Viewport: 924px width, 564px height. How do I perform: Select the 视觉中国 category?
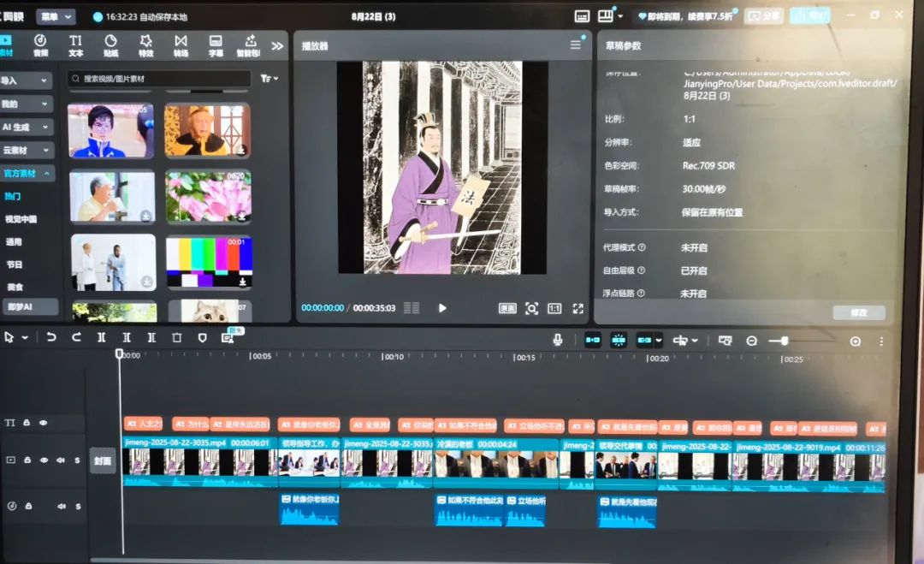tap(21, 219)
